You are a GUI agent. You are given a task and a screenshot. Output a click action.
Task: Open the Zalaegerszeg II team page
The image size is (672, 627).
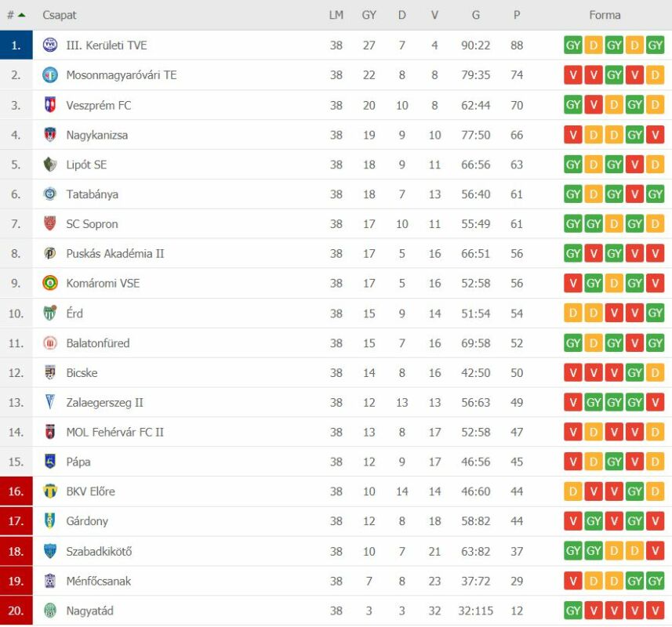pos(104,403)
